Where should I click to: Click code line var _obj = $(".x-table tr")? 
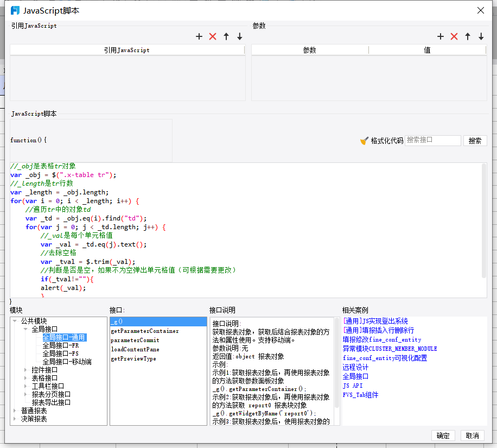pos(63,175)
